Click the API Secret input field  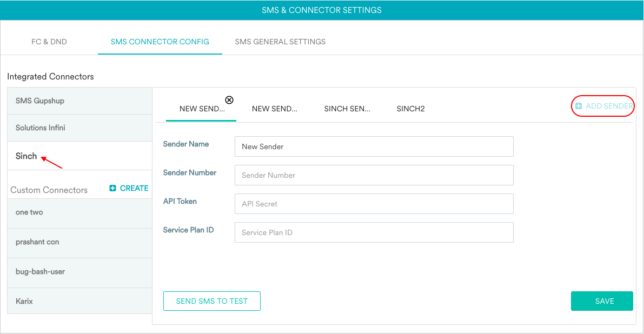pyautogui.click(x=374, y=204)
